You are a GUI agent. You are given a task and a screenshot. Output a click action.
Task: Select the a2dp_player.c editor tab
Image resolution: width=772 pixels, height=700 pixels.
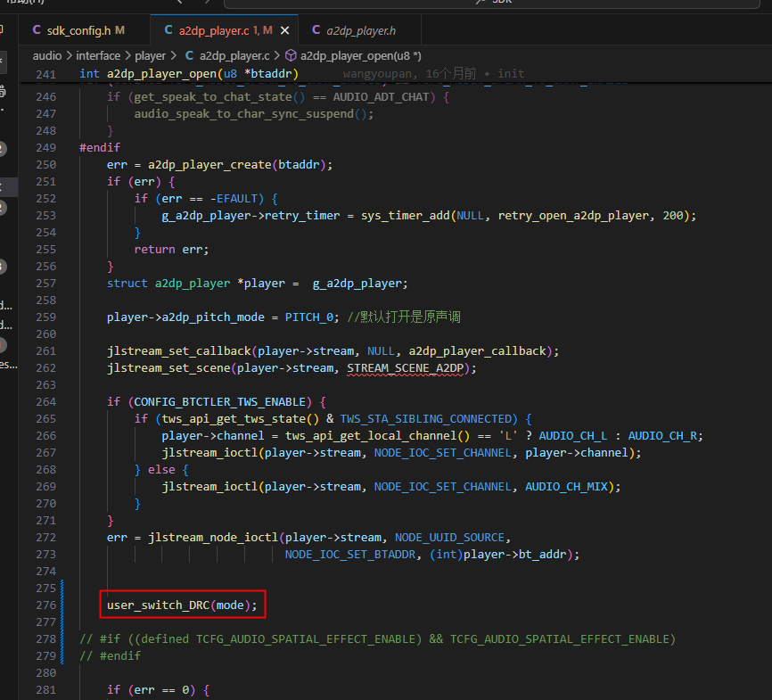coord(224,30)
